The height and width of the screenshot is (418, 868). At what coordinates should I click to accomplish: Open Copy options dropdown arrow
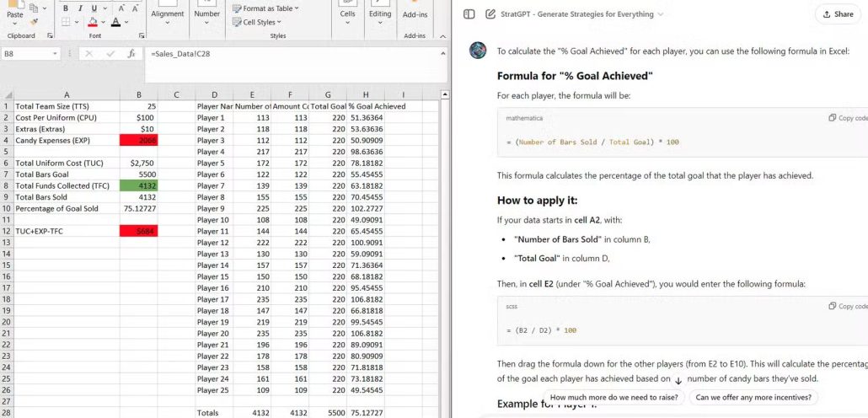44,8
